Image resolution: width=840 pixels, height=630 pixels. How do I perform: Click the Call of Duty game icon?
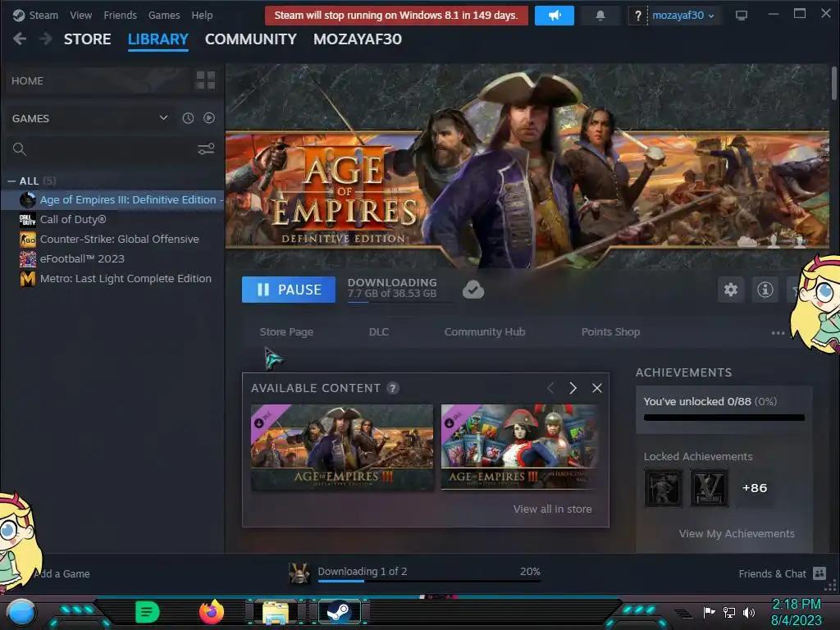tap(27, 220)
